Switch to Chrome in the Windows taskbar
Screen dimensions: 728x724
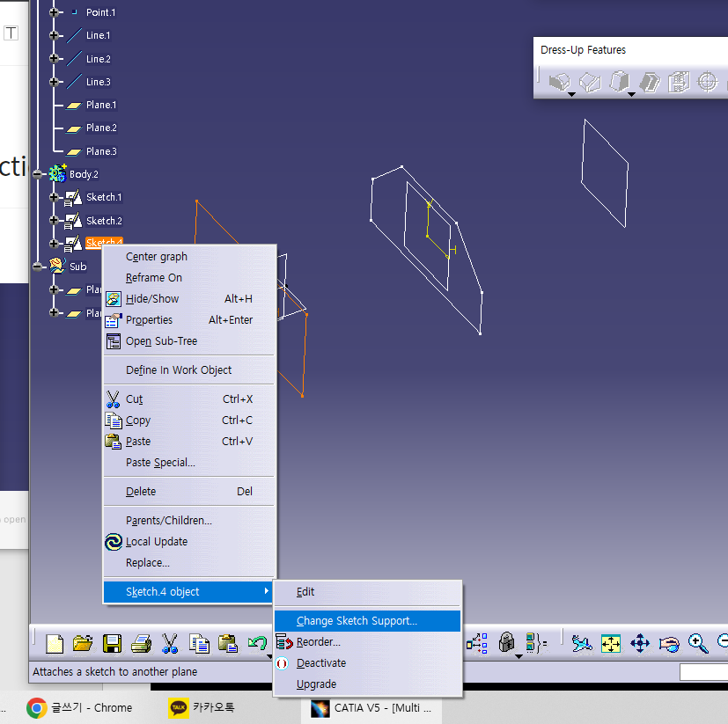(80, 708)
